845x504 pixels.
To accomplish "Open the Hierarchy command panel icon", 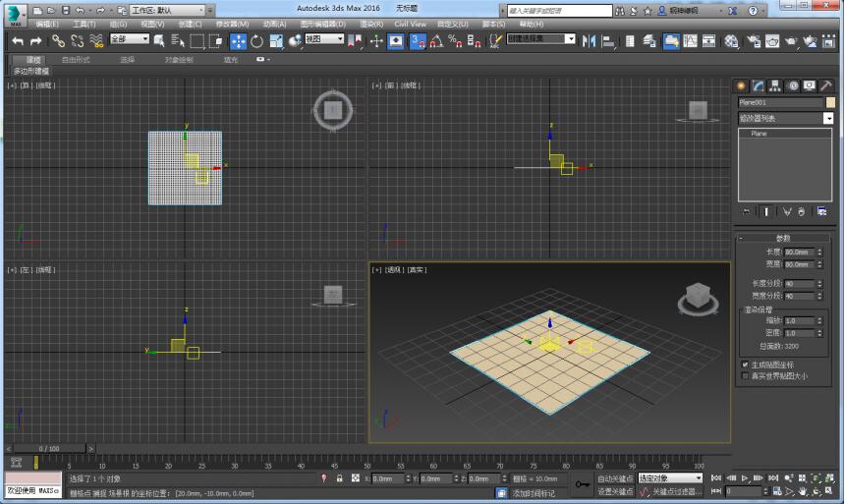I will pyautogui.click(x=775, y=85).
